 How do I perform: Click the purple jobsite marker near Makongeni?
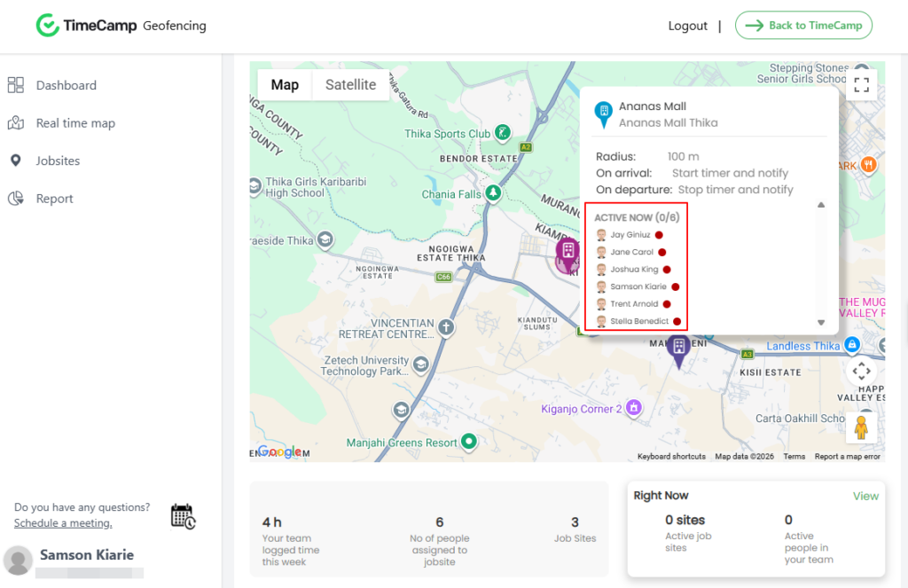tap(678, 350)
